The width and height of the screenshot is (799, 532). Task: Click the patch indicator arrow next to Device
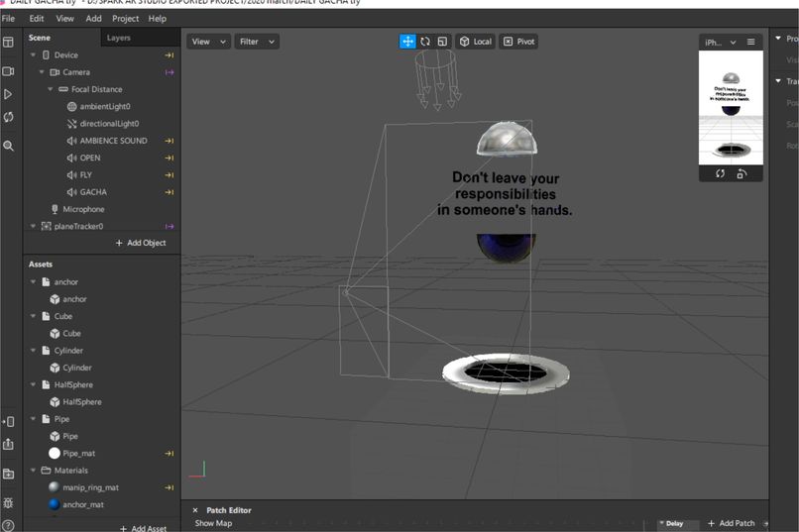[170, 54]
